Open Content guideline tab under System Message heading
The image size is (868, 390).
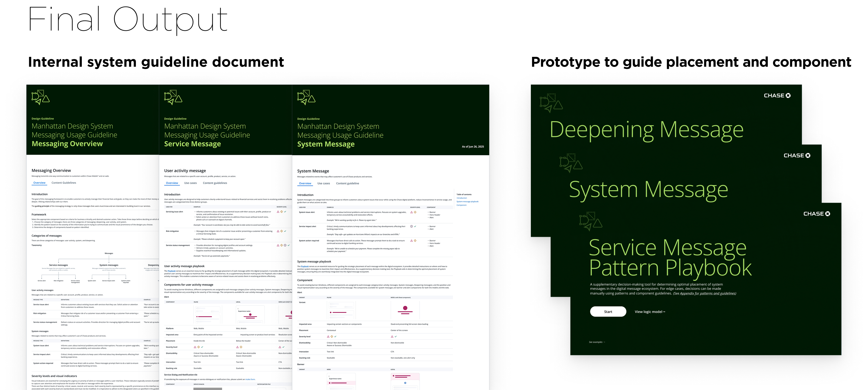tap(347, 183)
